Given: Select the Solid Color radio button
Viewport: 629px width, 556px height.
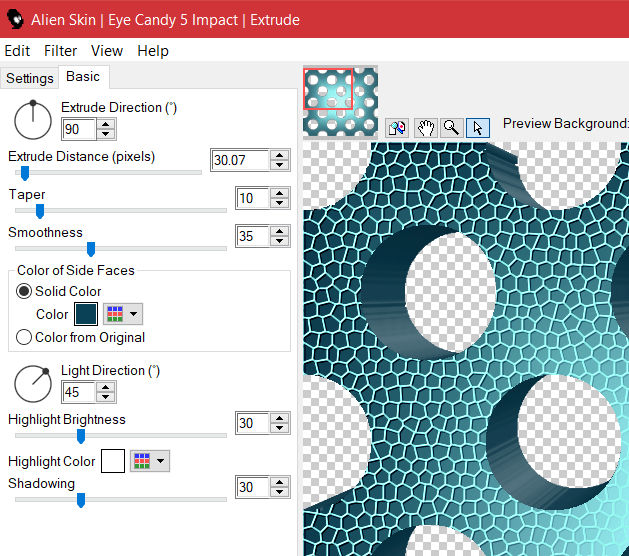Looking at the screenshot, I should [24, 291].
